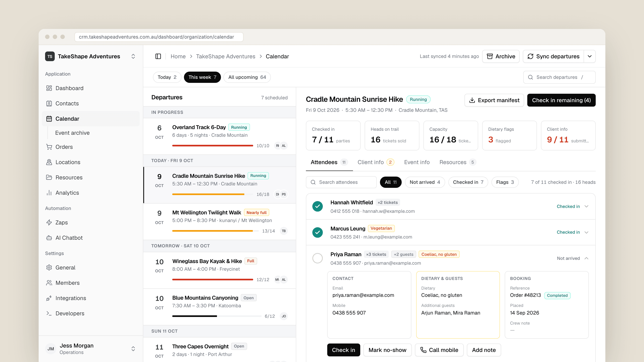644x362 pixels.
Task: Click the TS organization logo
Action: [x=50, y=57]
